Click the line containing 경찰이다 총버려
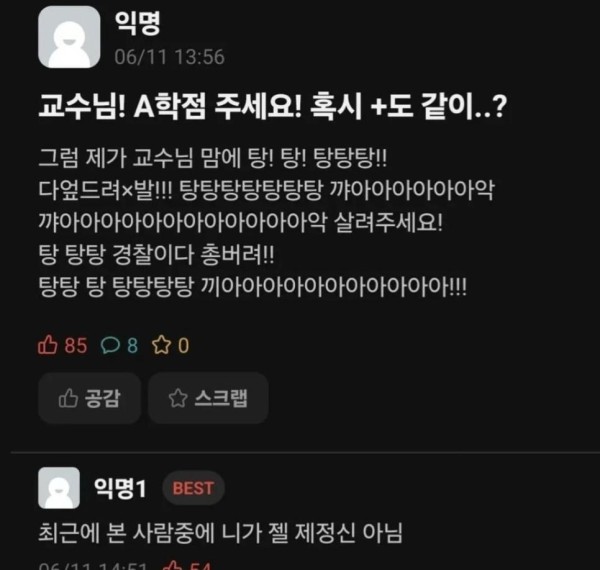 pos(157,254)
